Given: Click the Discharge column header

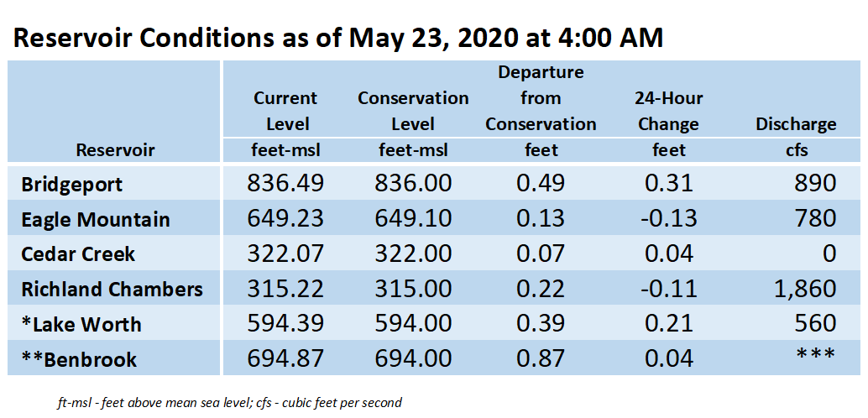Looking at the screenshot, I should point(796,124).
